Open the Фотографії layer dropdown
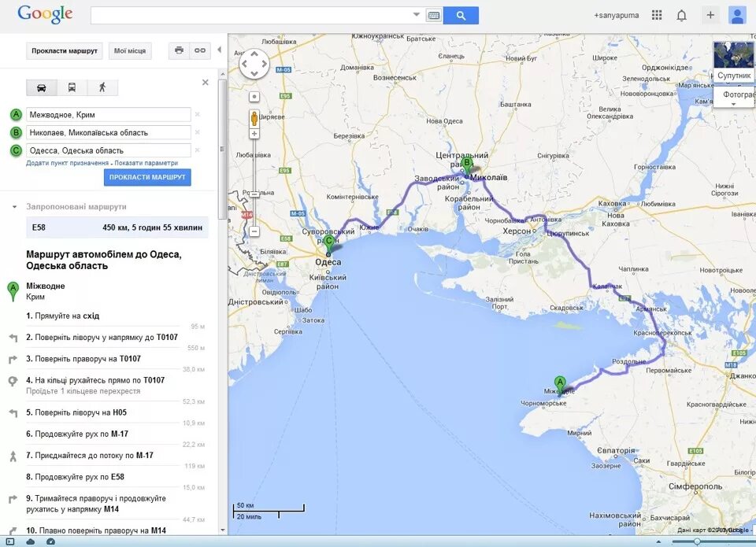 734,98
